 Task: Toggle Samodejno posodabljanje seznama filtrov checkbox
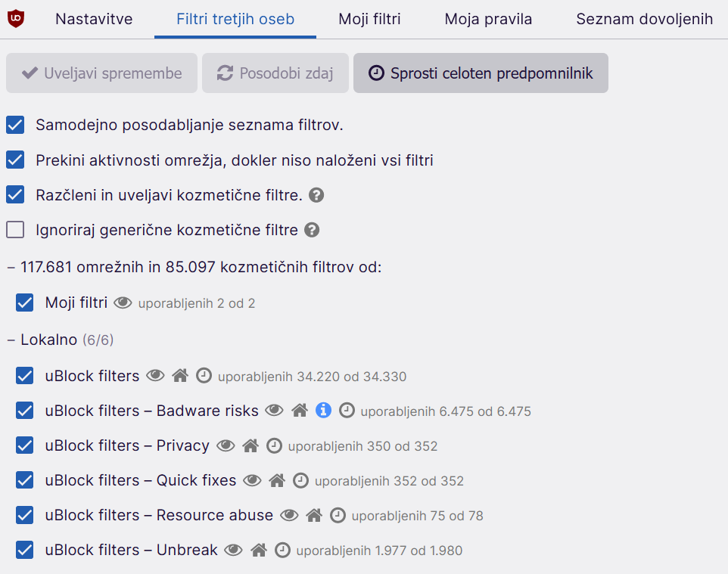pyautogui.click(x=15, y=125)
